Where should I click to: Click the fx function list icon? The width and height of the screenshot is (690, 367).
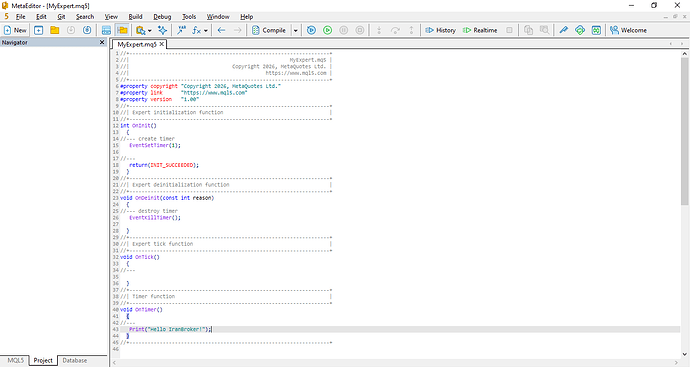(196, 30)
